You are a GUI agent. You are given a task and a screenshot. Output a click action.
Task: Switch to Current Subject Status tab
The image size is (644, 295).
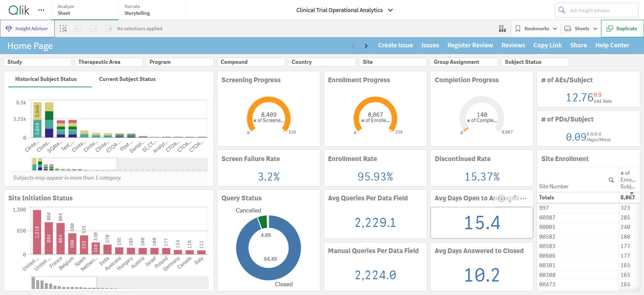(x=127, y=79)
